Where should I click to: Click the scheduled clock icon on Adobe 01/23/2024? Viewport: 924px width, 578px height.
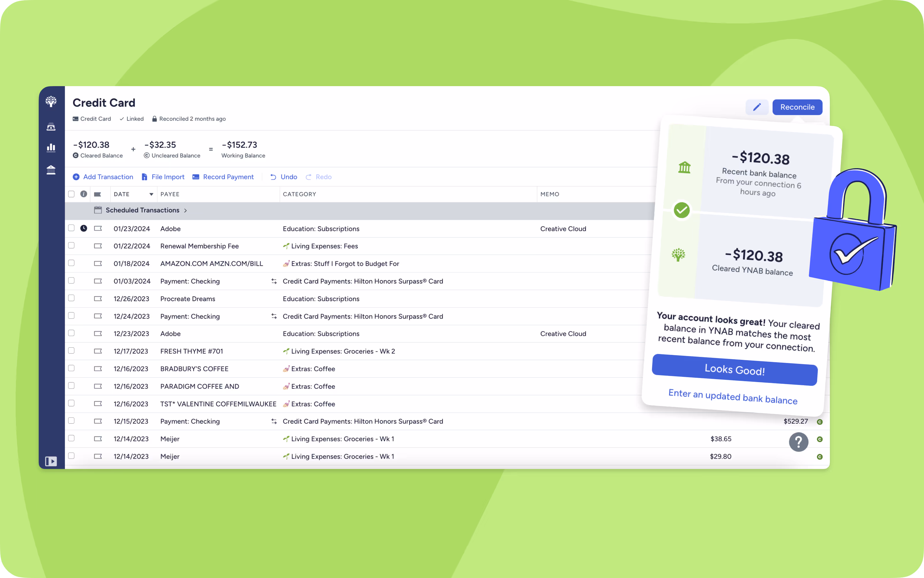pyautogui.click(x=84, y=228)
